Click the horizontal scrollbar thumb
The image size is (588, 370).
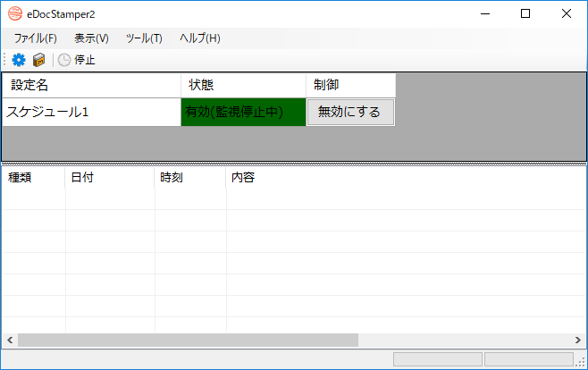(188, 340)
